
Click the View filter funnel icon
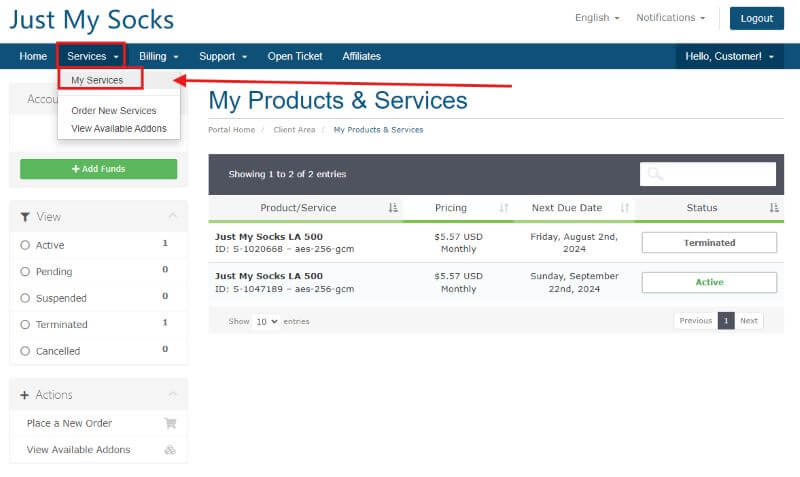pos(25,217)
